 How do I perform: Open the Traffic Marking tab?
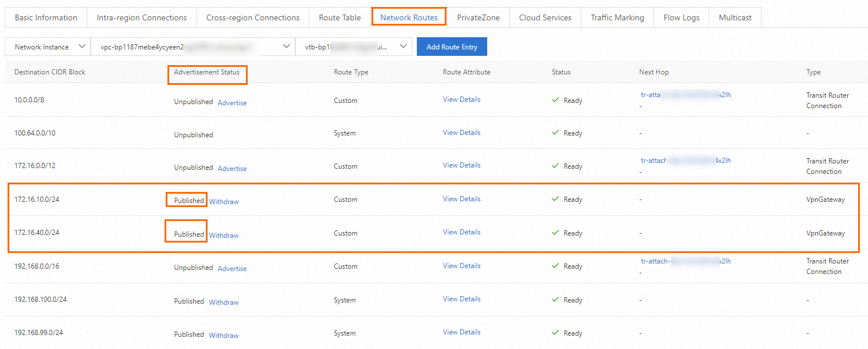click(617, 17)
